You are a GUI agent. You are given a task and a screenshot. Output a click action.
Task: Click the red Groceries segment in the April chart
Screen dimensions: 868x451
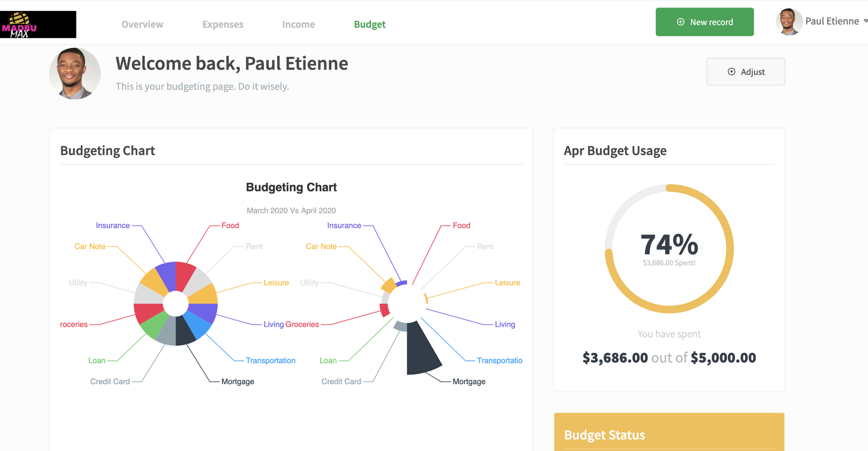pyautogui.click(x=384, y=310)
